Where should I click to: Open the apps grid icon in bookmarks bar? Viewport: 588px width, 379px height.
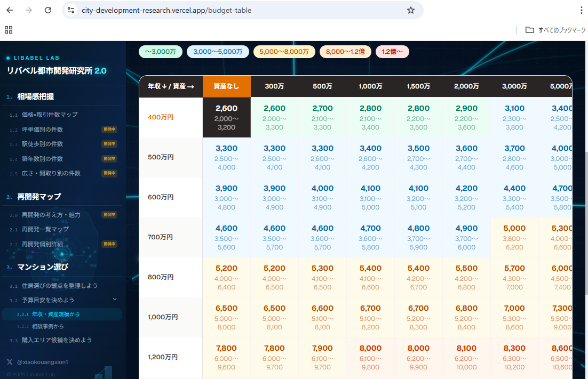[x=9, y=30]
